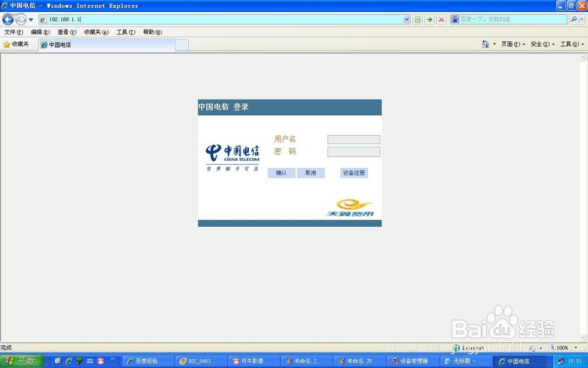Switch to 无标题 taskbar window
This screenshot has width=588, height=368.
(x=465, y=362)
